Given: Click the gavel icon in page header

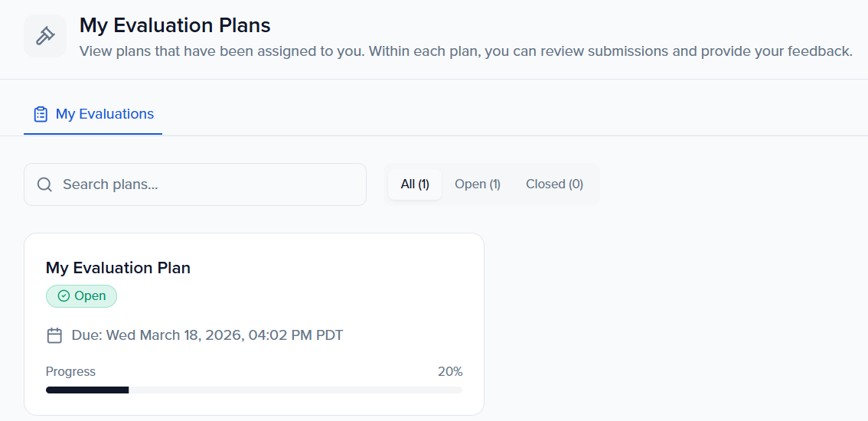Looking at the screenshot, I should click(x=45, y=36).
